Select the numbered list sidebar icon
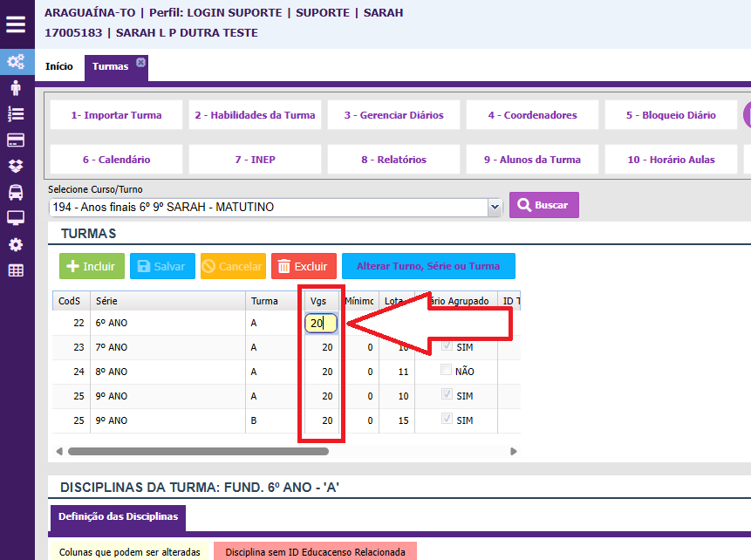Screen dimensions: 751x560 16,113
